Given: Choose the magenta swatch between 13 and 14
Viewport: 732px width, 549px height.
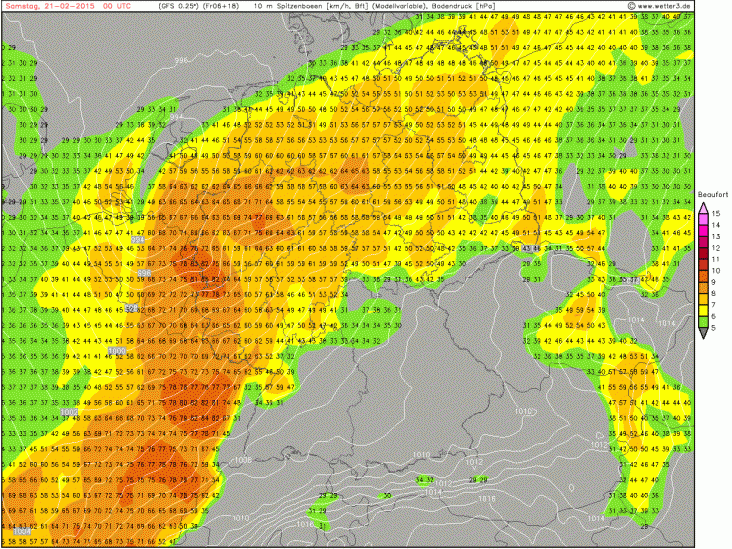Looking at the screenshot, I should pyautogui.click(x=704, y=232).
